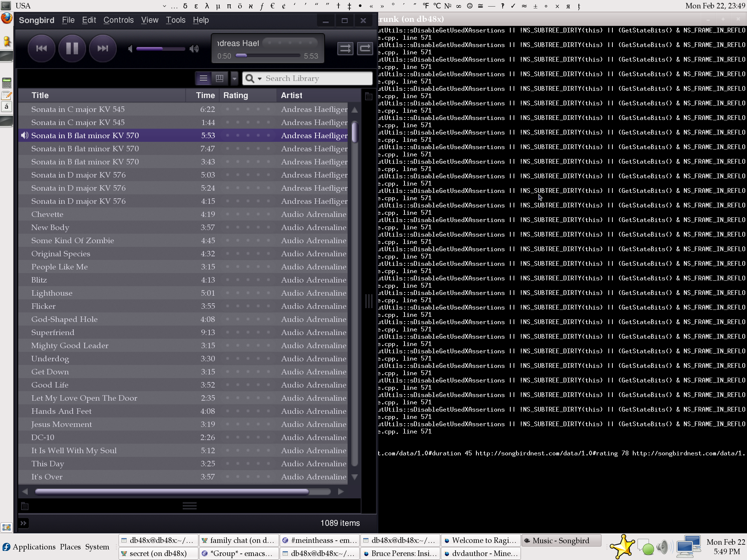Open the Edit menu
747x560 pixels.
89,20
